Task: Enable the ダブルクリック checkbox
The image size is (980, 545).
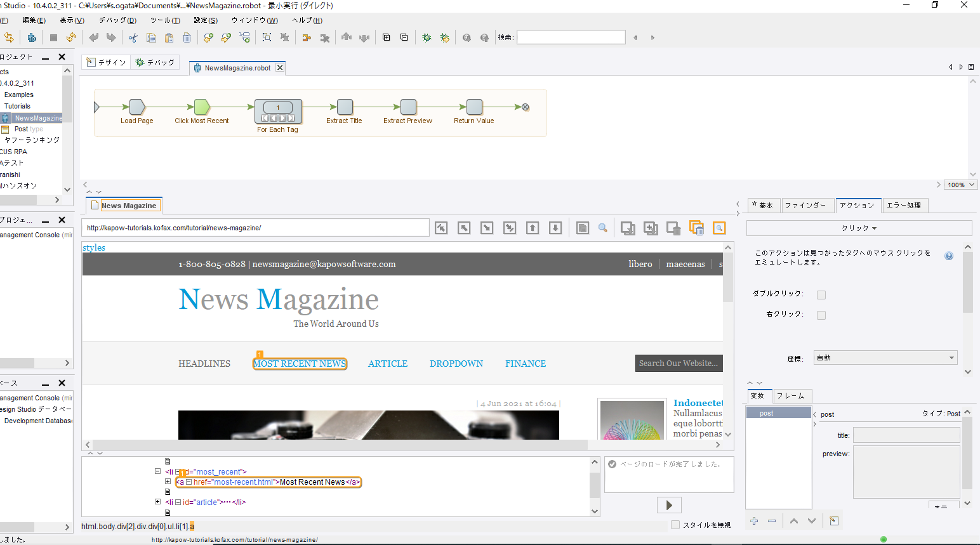Action: click(821, 295)
